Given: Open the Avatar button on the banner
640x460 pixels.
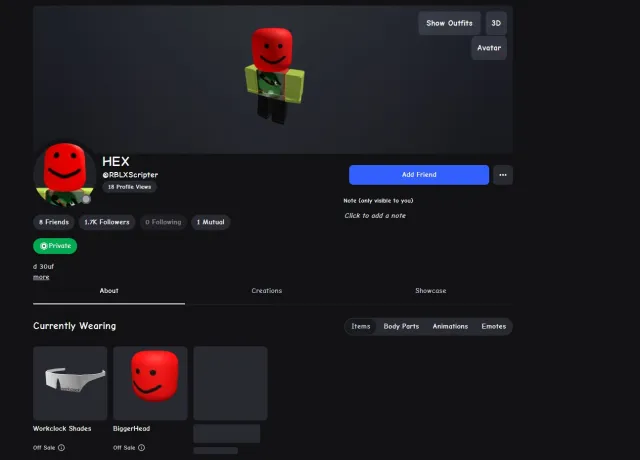Looking at the screenshot, I should click(489, 48).
